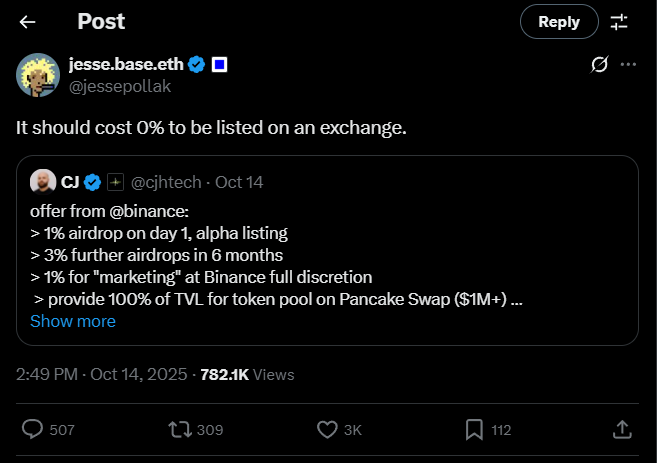Open the reply sorting filter icon
The image size is (657, 463).
click(x=619, y=22)
